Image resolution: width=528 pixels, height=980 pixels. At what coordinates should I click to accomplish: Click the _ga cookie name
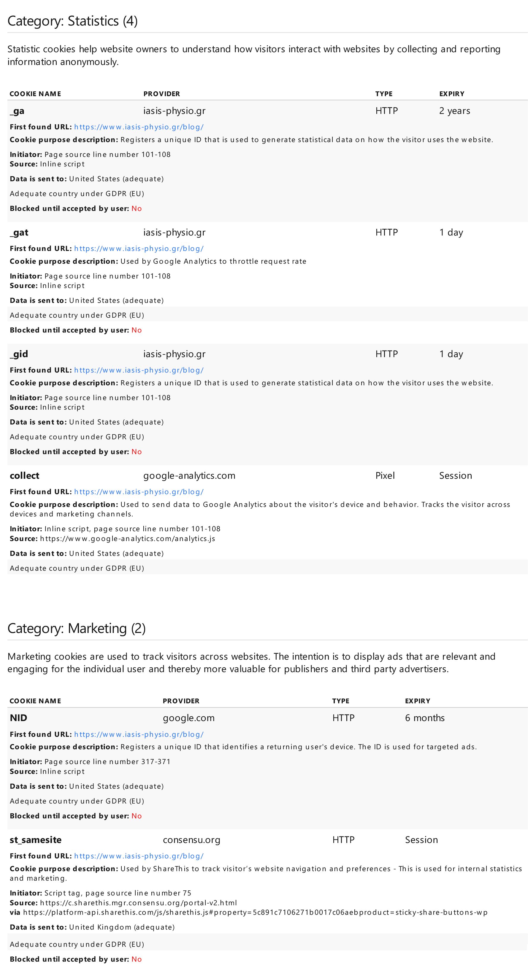[x=17, y=111]
